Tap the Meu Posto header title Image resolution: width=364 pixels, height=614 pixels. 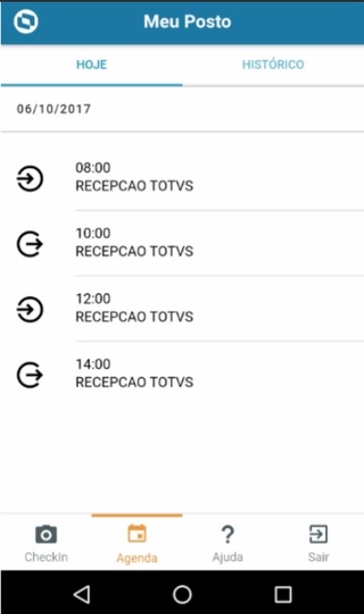(188, 21)
